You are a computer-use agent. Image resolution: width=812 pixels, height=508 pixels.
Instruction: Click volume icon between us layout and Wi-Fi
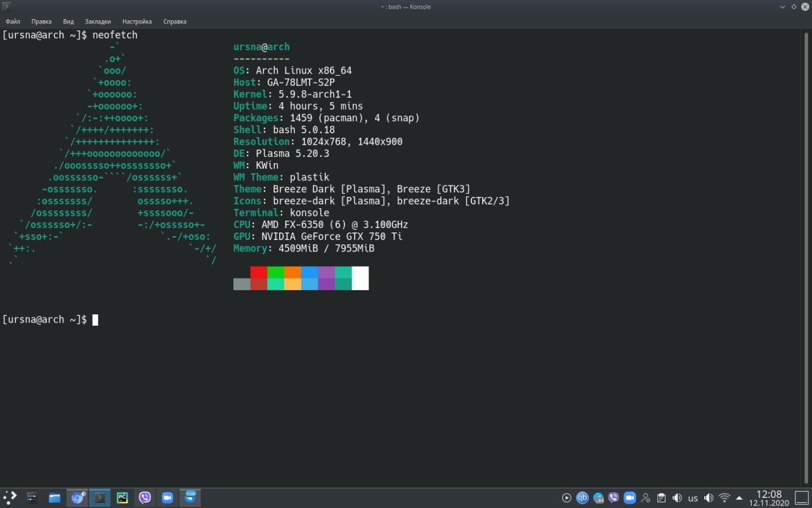(709, 498)
